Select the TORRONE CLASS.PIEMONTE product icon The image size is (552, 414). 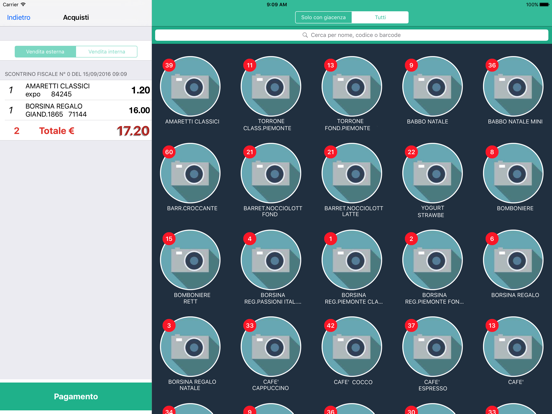271,87
